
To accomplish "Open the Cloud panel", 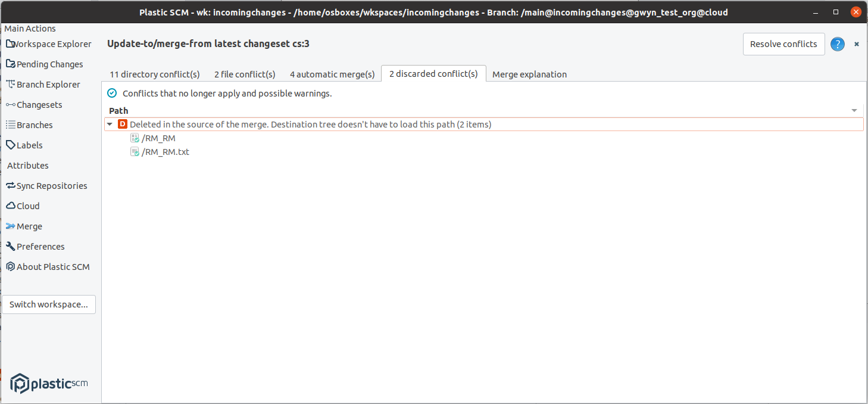I will click(27, 206).
